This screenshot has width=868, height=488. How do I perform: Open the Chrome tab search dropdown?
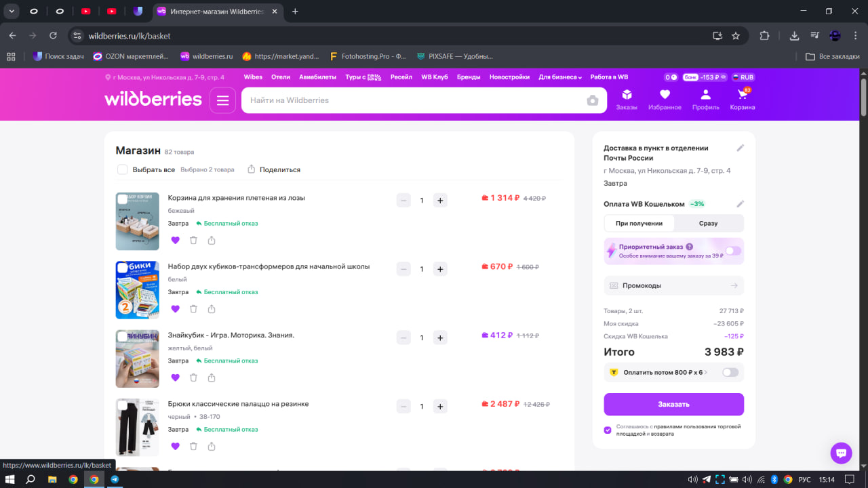12,12
